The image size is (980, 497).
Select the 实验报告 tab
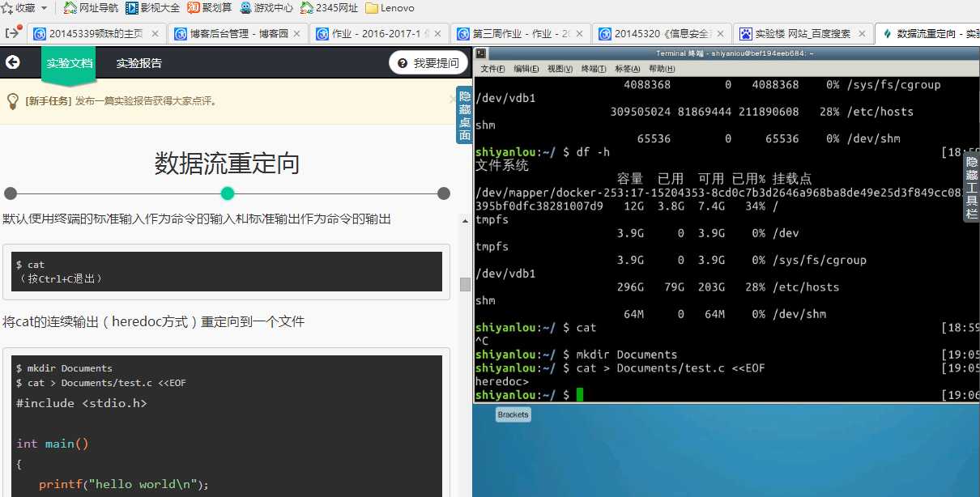pos(138,63)
